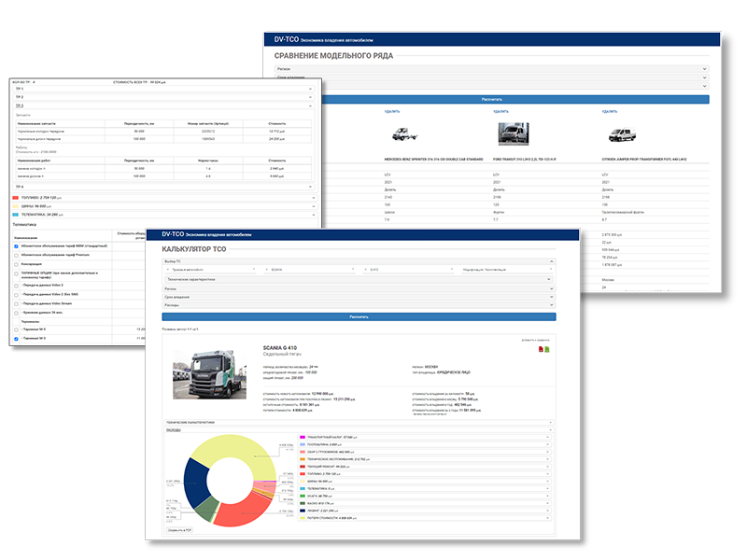Click yellow Потеря стоимости legend swatch
Screen dimensions: 747x560
[303, 518]
